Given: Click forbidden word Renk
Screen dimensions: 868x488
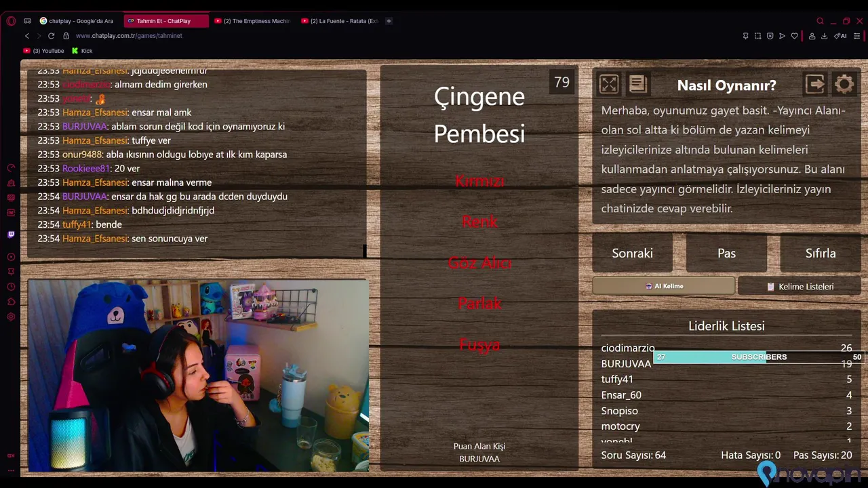Looking at the screenshot, I should [x=479, y=222].
